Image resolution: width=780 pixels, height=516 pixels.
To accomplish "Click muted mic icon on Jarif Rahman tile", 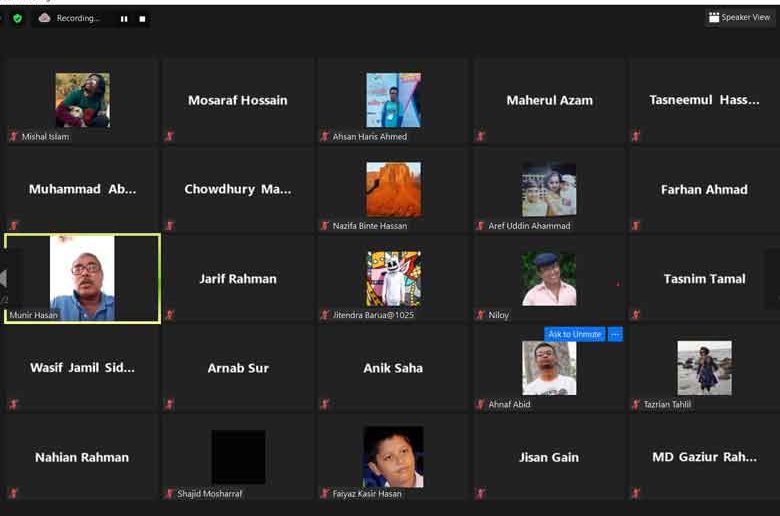I will click(x=170, y=314).
